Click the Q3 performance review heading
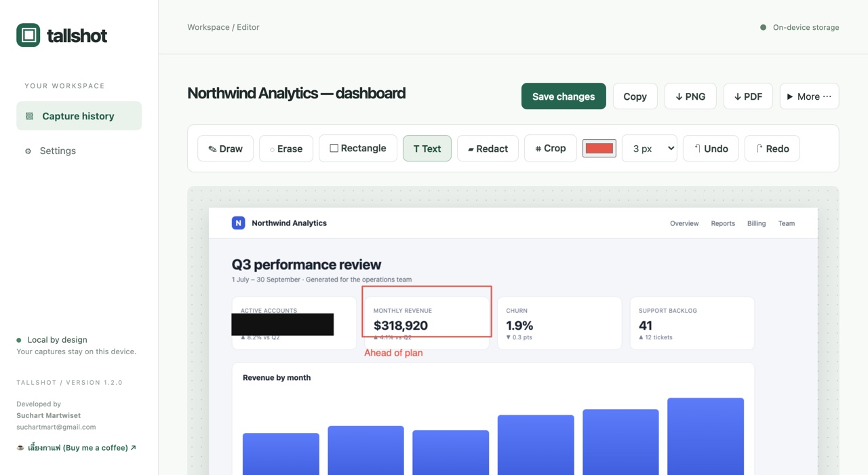 [x=307, y=265]
